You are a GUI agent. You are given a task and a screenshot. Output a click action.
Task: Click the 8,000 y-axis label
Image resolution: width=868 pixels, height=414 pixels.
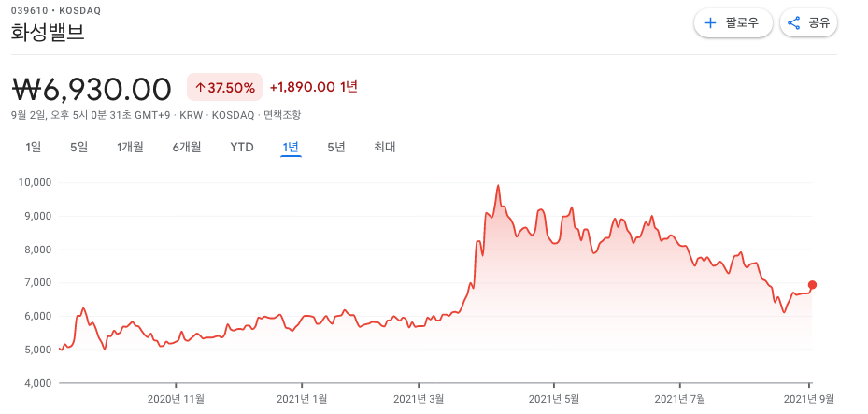coord(37,250)
